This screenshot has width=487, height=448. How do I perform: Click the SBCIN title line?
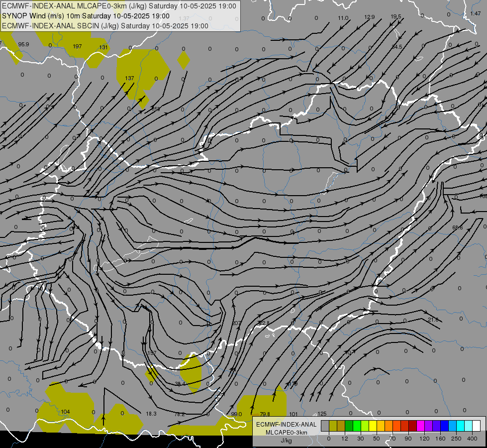105,26
